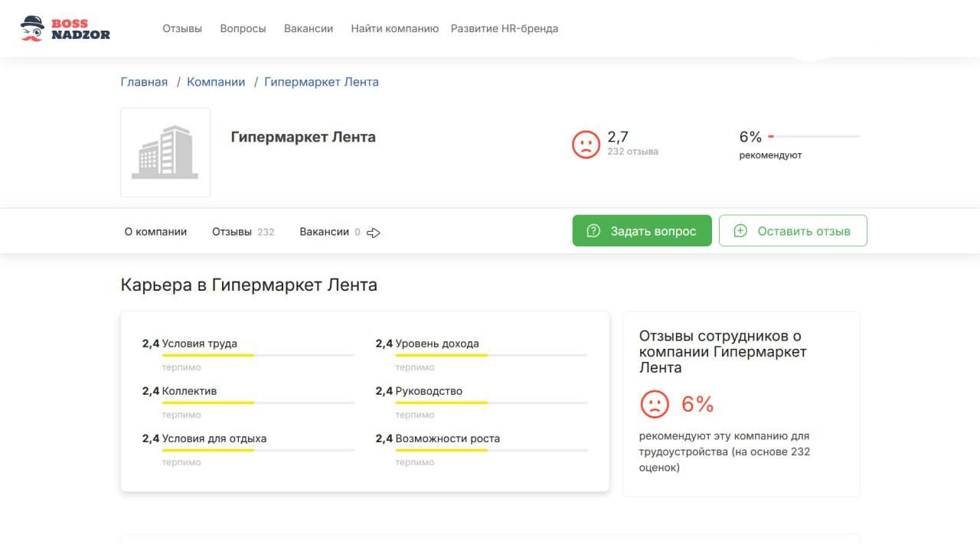Click Главная breadcrumb link
The image size is (980, 544).
[144, 82]
